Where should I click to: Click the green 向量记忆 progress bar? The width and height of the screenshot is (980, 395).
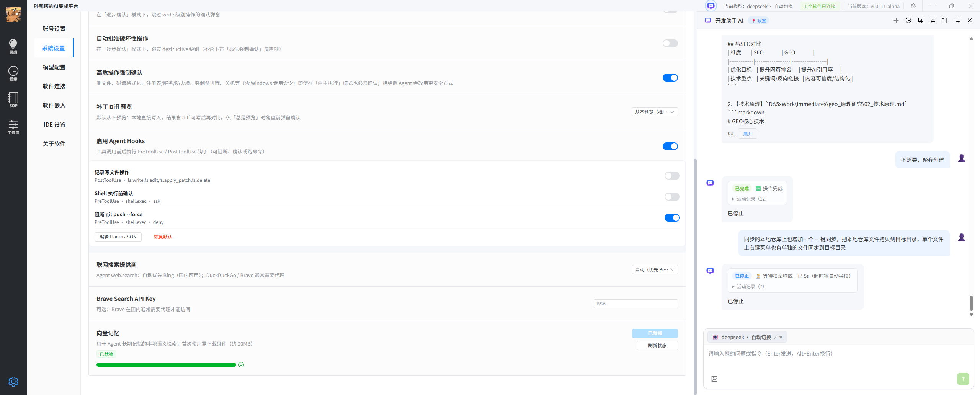tap(166, 365)
